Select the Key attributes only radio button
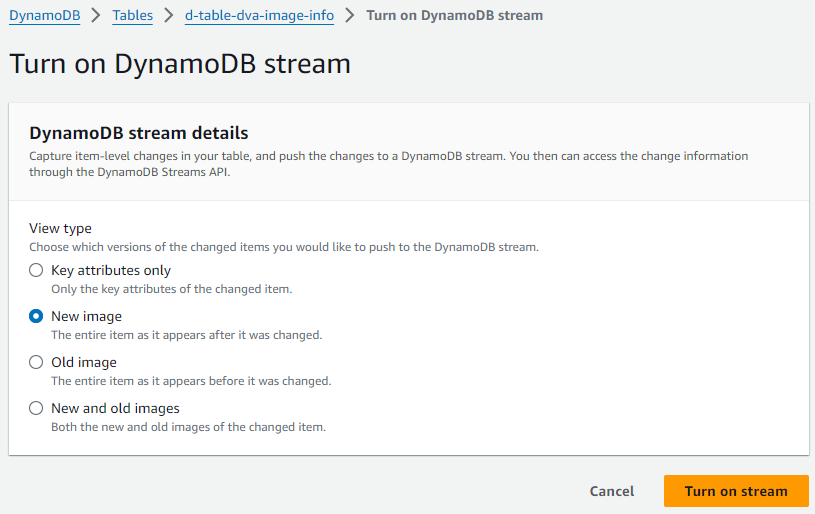 pyautogui.click(x=37, y=270)
